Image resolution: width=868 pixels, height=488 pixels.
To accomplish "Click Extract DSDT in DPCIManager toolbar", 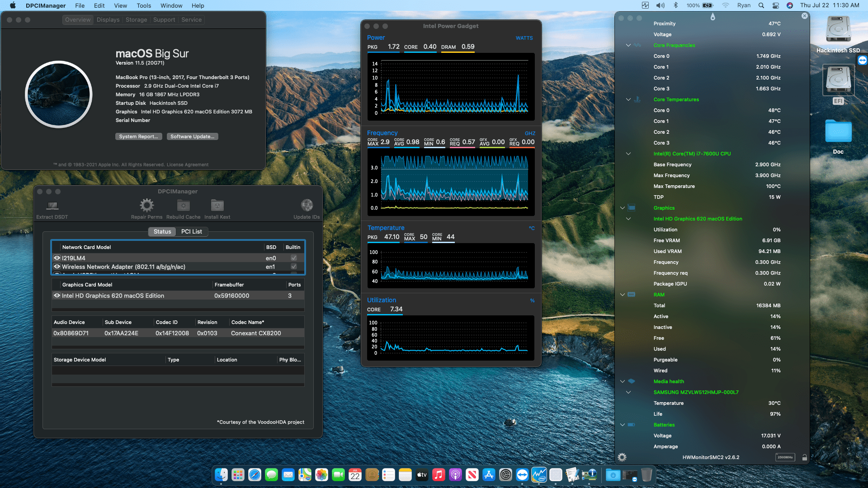I will point(52,210).
